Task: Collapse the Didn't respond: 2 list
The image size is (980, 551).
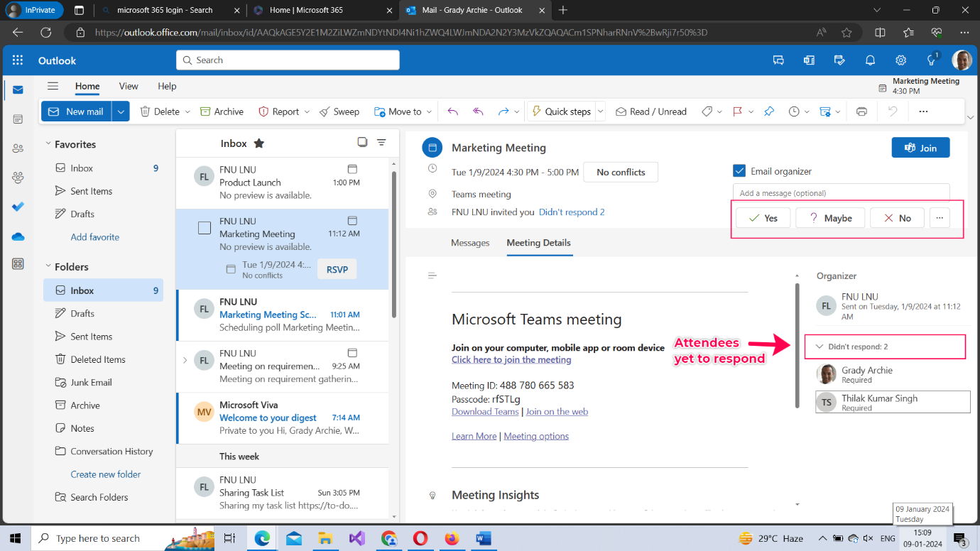Action: [x=820, y=347]
